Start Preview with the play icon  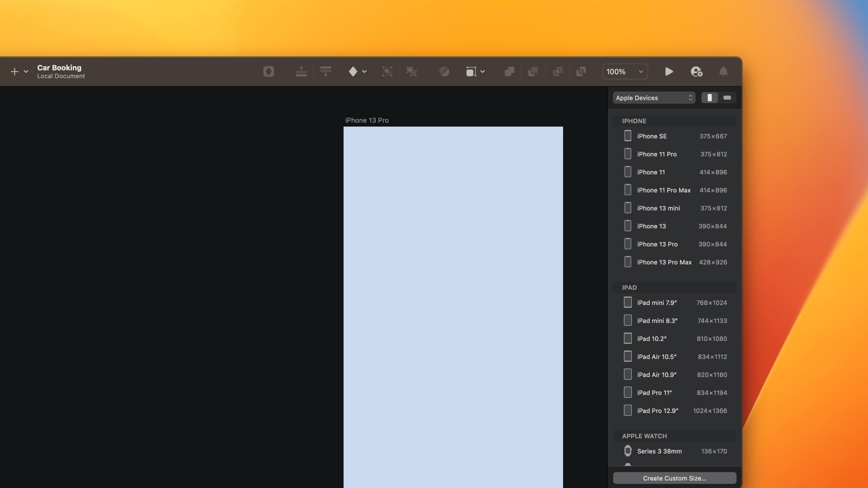click(x=669, y=71)
